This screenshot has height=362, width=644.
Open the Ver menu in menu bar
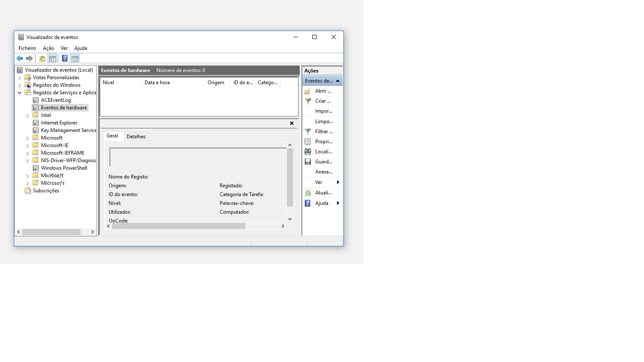64,48
